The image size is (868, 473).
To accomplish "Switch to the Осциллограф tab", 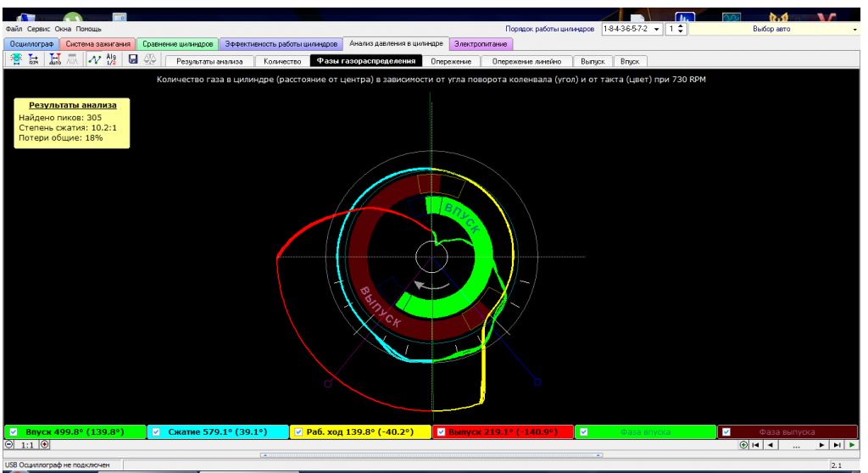I will pos(31,44).
